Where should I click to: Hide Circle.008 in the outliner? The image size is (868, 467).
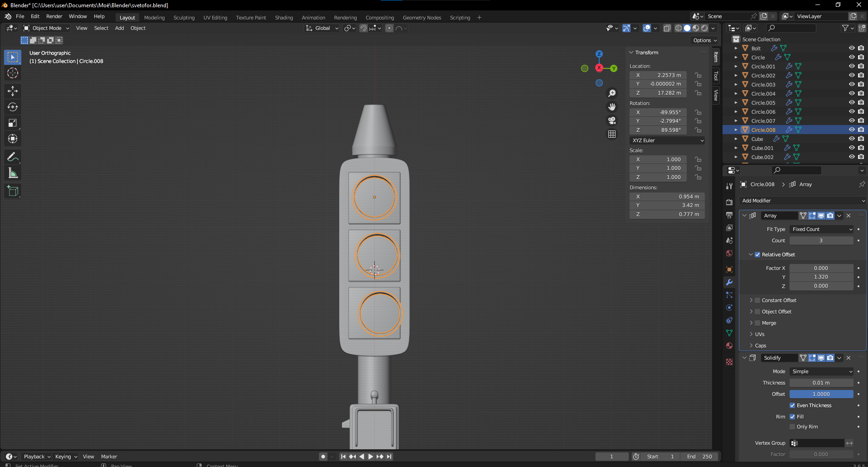[x=852, y=130]
